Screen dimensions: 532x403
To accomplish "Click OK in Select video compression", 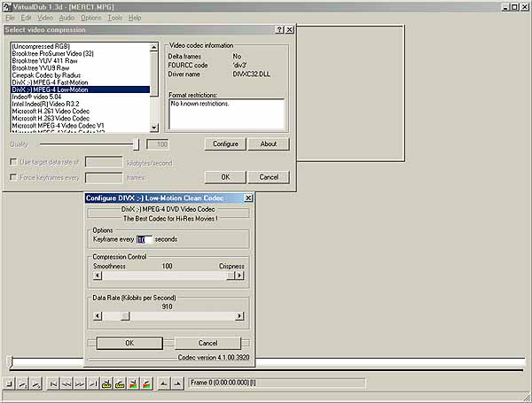I will (x=225, y=177).
